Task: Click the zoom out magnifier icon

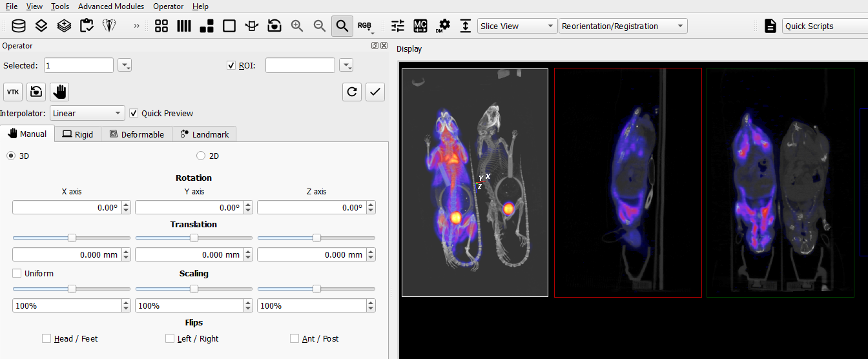Action: pyautogui.click(x=319, y=26)
